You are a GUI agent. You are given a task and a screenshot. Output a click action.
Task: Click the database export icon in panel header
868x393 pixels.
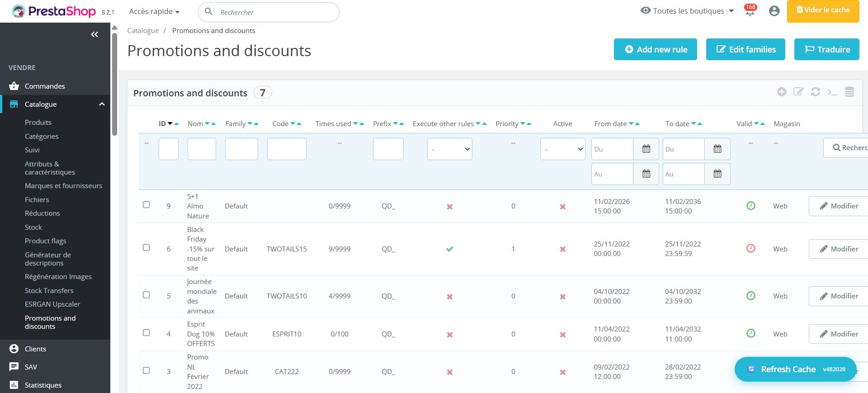849,92
